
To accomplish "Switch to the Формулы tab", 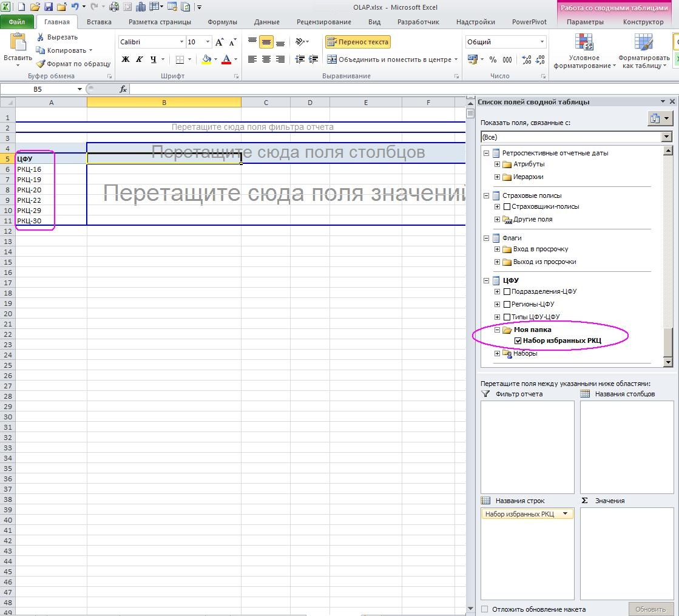I will tap(223, 22).
